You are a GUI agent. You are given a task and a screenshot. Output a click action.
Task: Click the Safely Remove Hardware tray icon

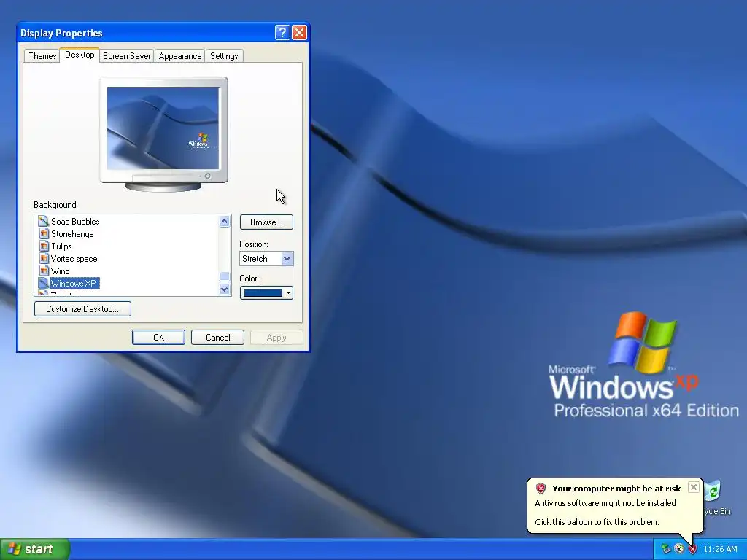[x=665, y=549]
